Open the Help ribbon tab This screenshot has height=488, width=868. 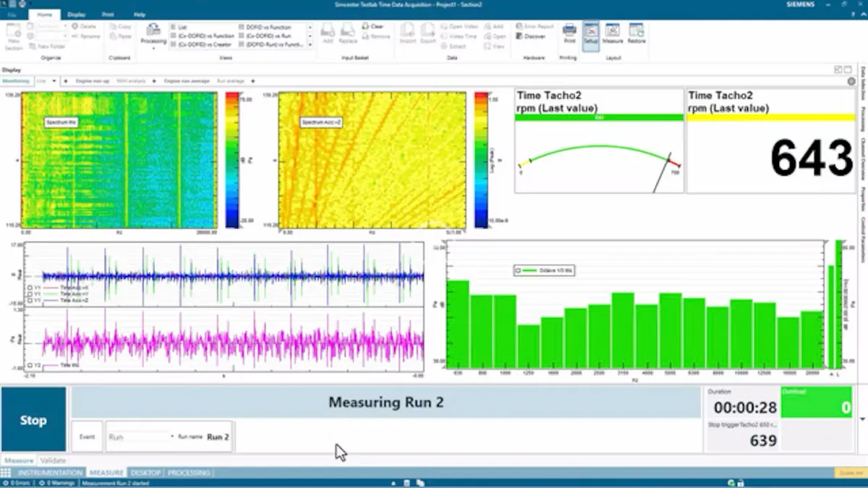140,14
